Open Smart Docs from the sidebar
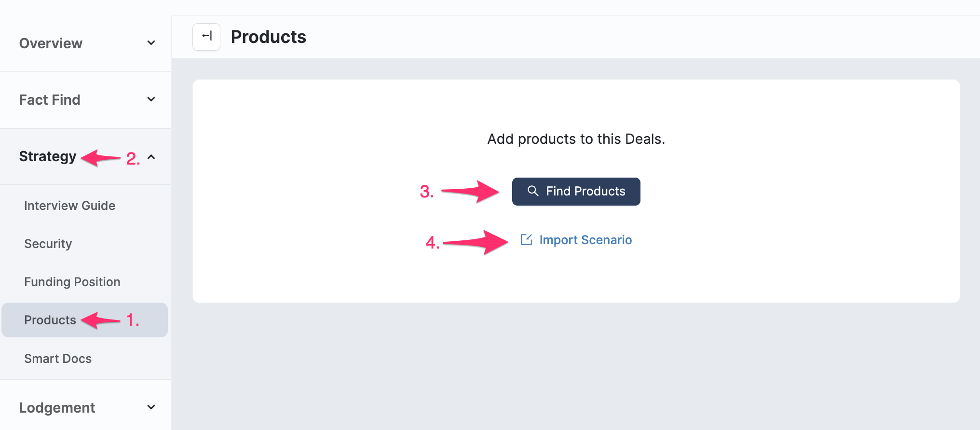980x430 pixels. click(58, 359)
